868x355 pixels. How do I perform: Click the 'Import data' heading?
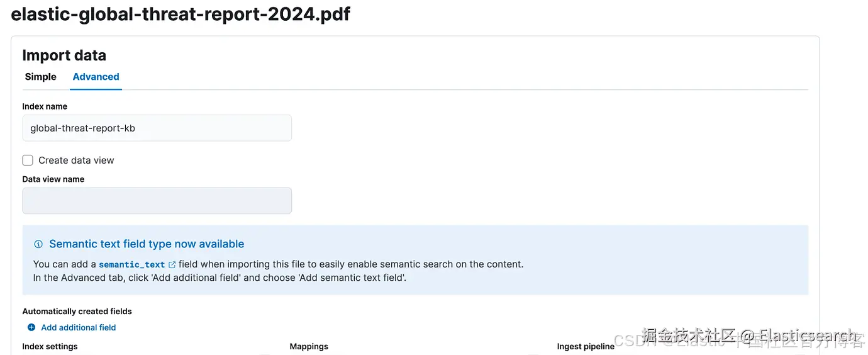pos(64,55)
